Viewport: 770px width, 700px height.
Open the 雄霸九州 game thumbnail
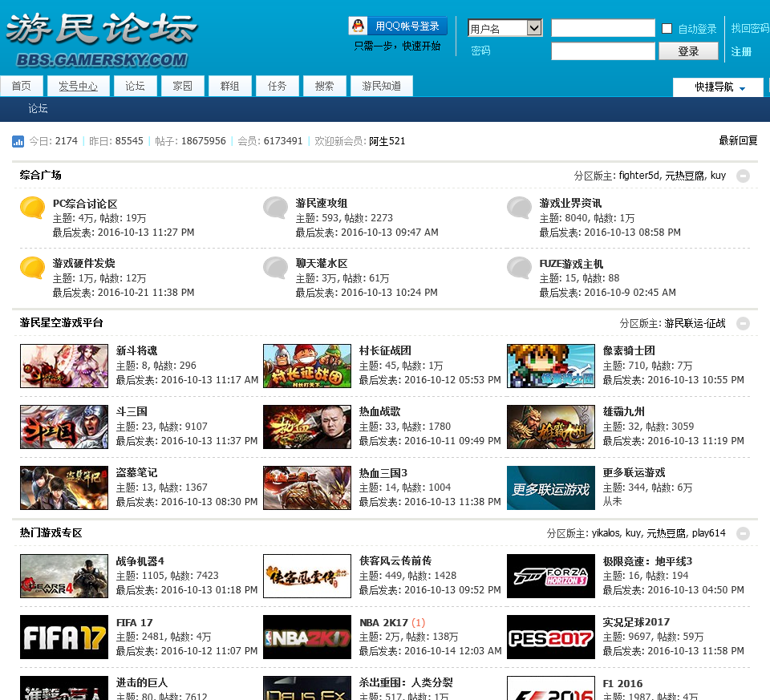551,427
